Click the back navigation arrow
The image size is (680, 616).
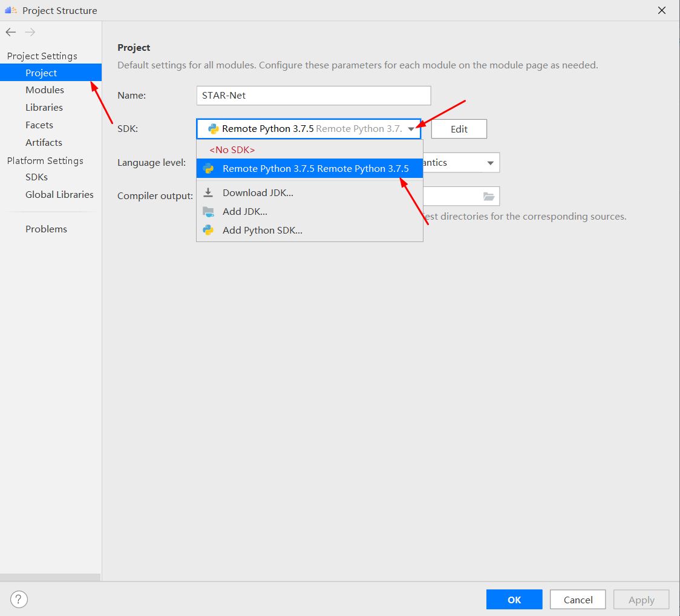click(11, 33)
